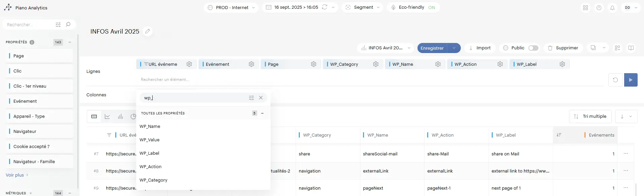
Task: Open the DD user account menu
Action: pyautogui.click(x=631, y=8)
